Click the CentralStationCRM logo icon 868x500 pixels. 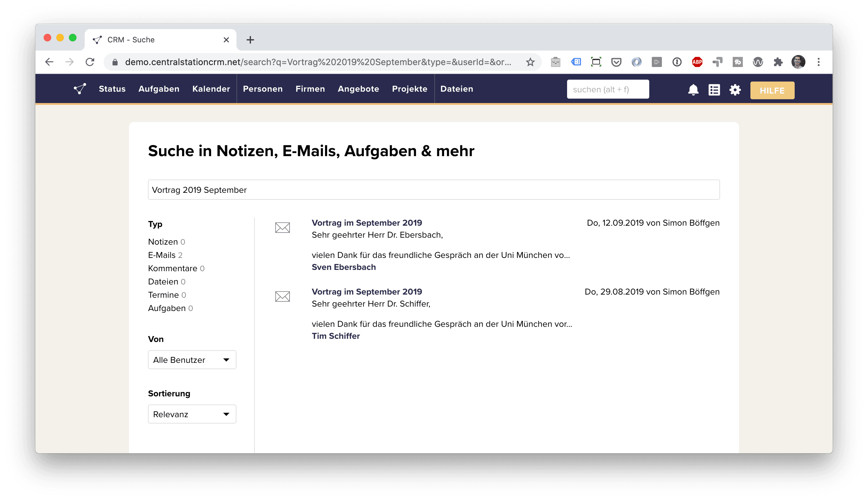pos(80,89)
